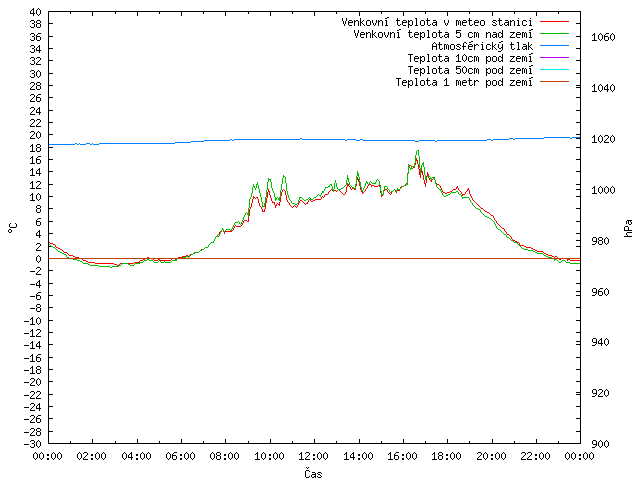Click the left axis value '0'
Screen dimensions: 640x480
(x=38, y=259)
